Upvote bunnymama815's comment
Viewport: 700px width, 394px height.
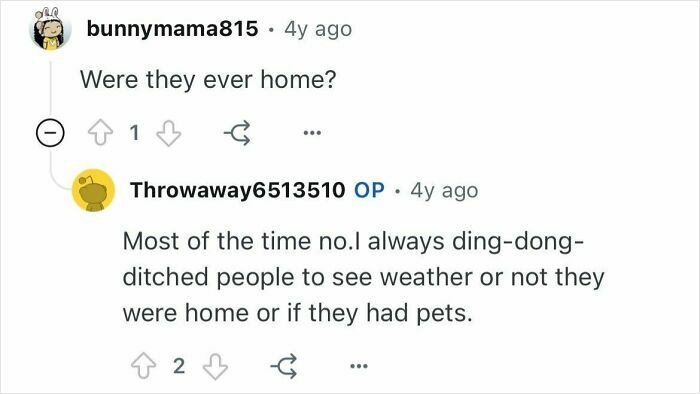(x=100, y=133)
